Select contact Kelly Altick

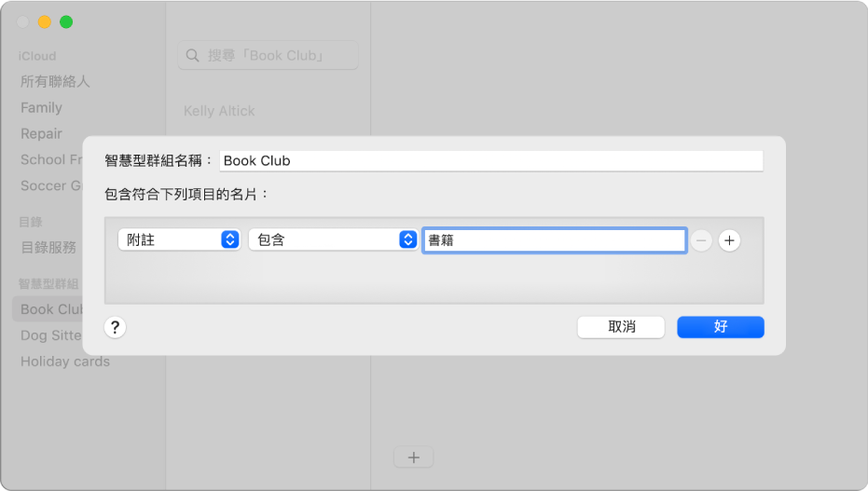click(219, 111)
